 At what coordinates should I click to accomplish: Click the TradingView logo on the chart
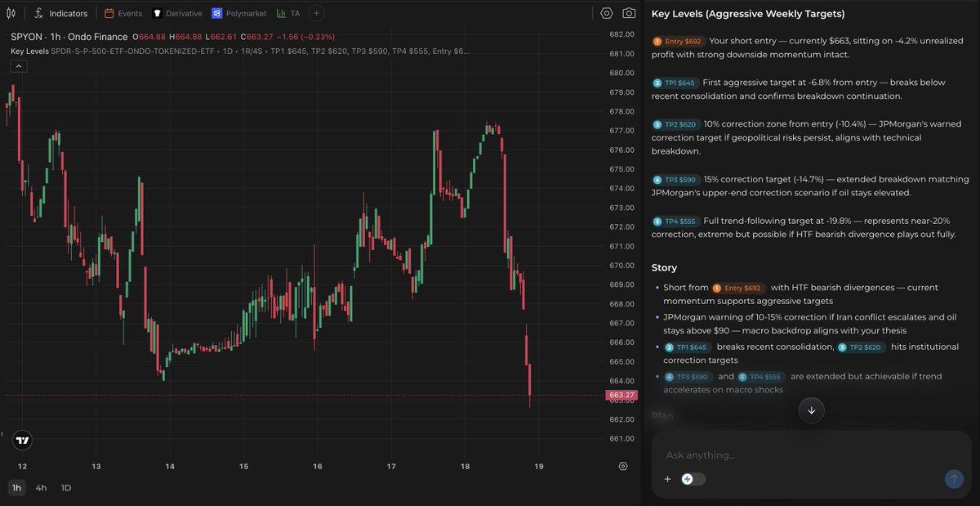coord(23,440)
